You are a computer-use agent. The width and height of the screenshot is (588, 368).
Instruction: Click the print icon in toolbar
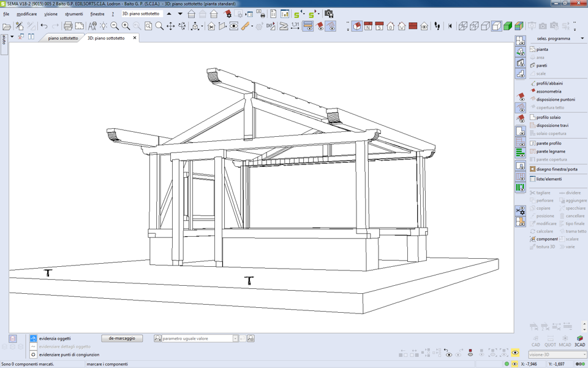[68, 26]
